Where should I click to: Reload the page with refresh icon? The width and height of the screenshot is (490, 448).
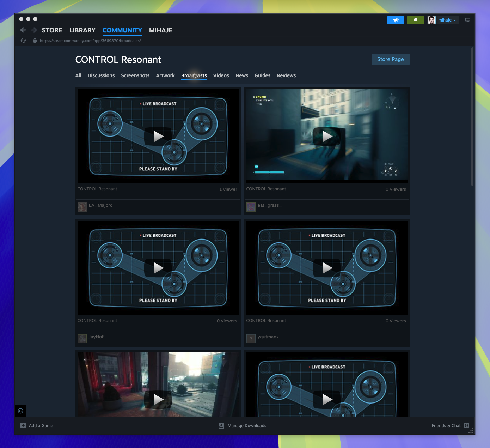pos(23,41)
